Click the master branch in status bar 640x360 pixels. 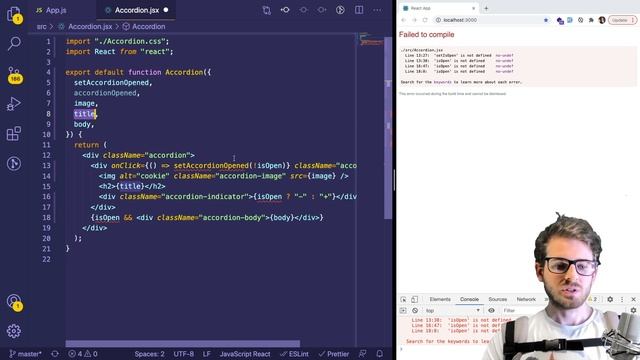pos(25,354)
